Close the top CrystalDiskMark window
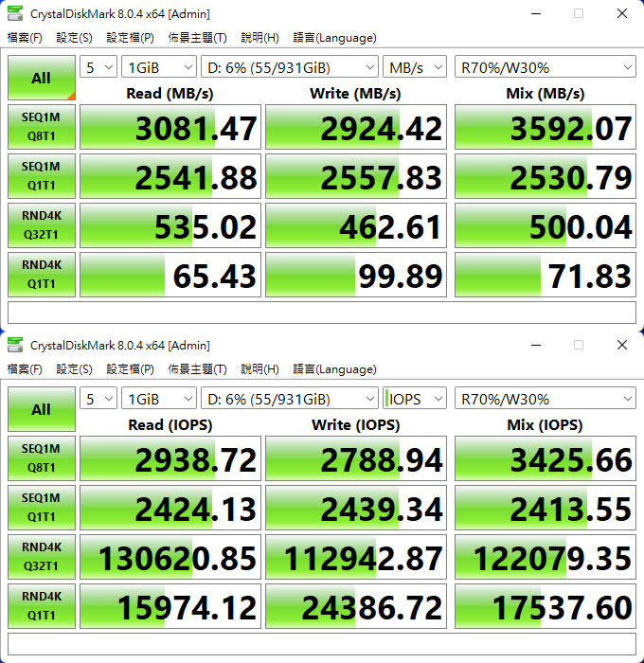 (x=621, y=13)
